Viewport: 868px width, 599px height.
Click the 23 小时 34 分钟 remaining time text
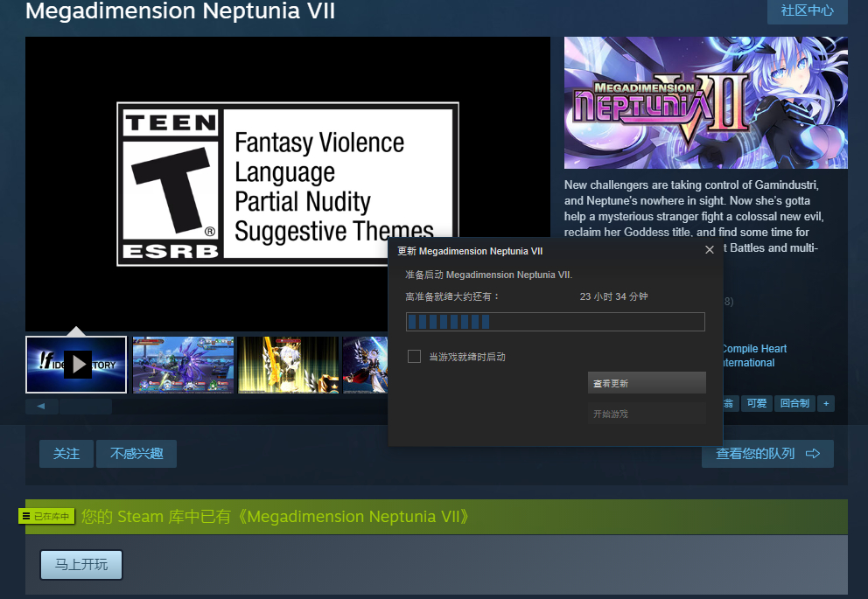[x=614, y=296]
